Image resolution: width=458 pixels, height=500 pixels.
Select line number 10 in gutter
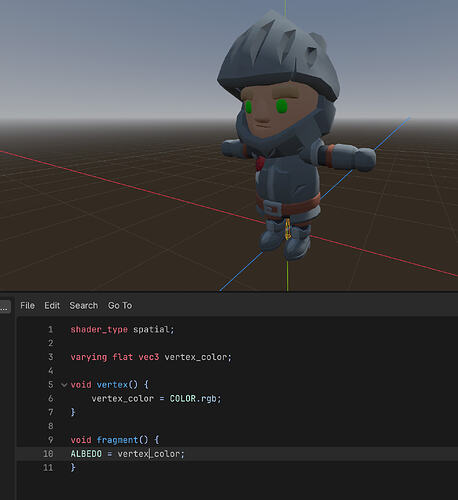pos(48,454)
